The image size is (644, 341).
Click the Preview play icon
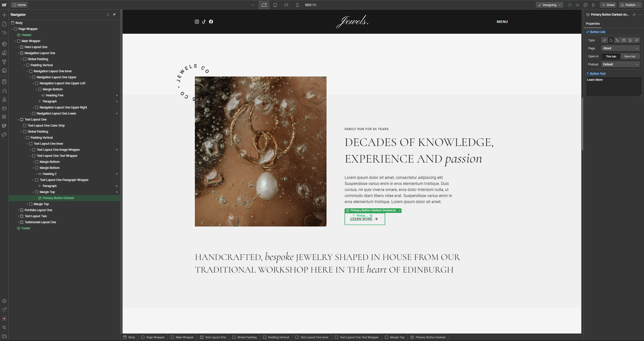tap(594, 5)
